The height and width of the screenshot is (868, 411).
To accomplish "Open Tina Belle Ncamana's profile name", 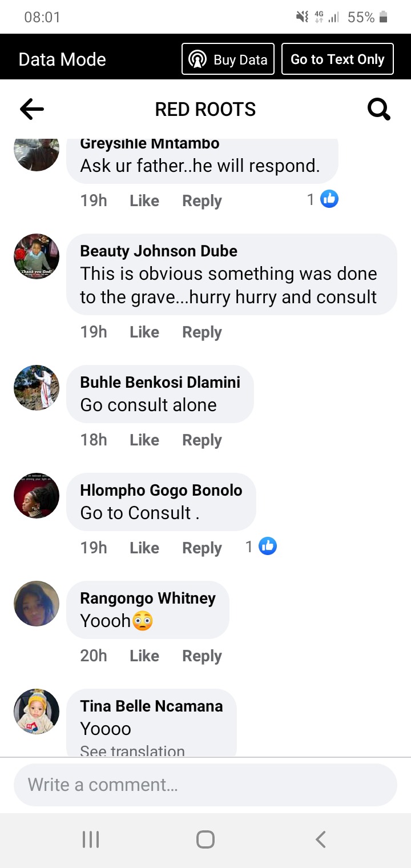I will 151,706.
